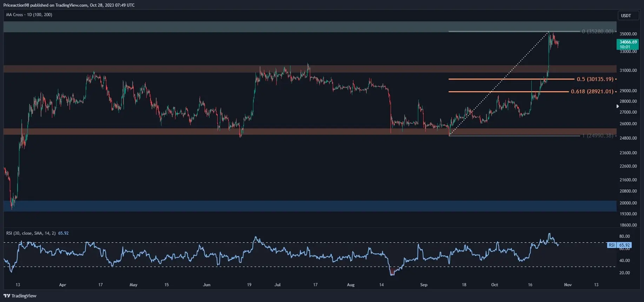This screenshot has height=302, width=644.
Task: Click the 18600.00 price axis label
Action: point(628,225)
